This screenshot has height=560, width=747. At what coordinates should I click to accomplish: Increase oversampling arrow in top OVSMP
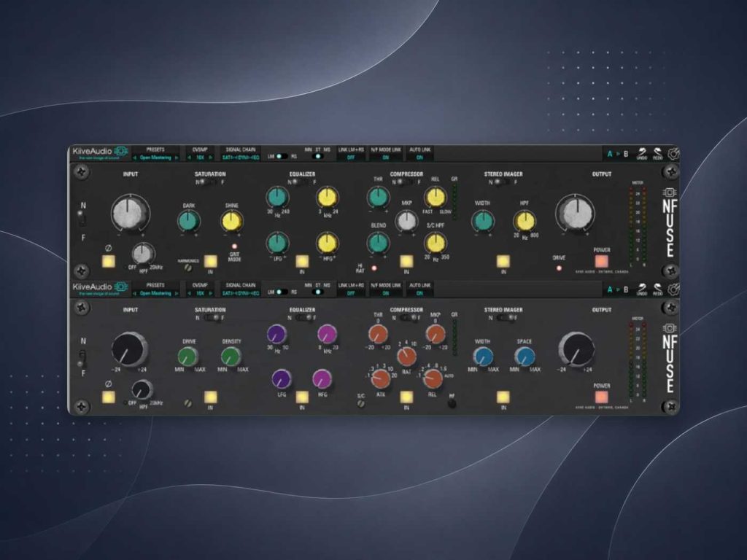coord(210,157)
